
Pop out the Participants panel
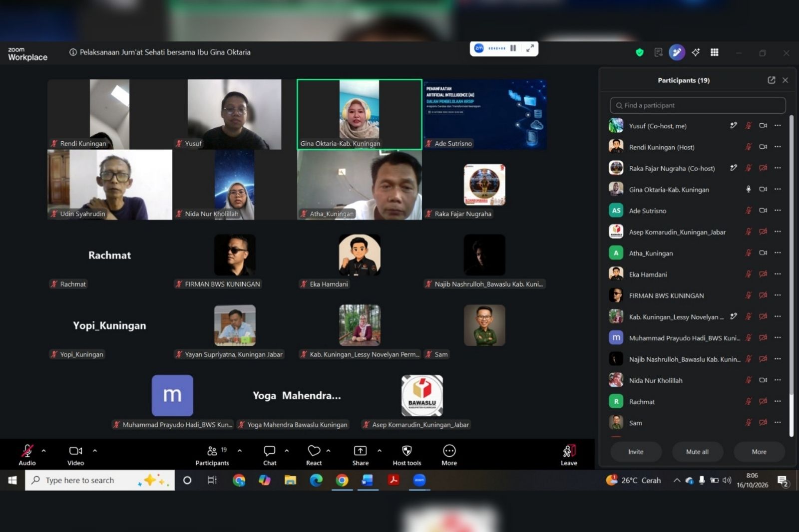click(x=772, y=80)
